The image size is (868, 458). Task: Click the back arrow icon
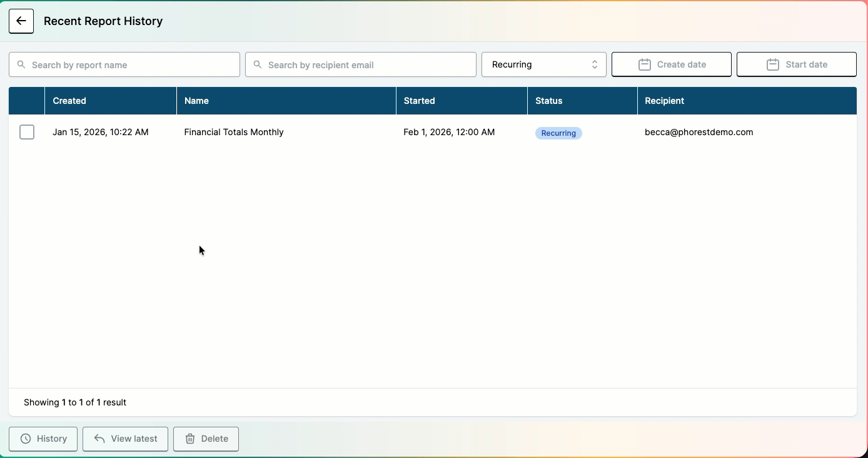(21, 21)
